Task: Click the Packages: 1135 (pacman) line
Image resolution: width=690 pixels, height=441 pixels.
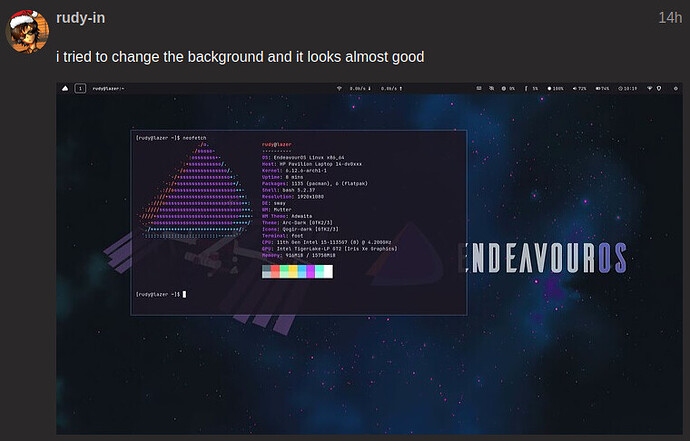Action: [x=315, y=184]
